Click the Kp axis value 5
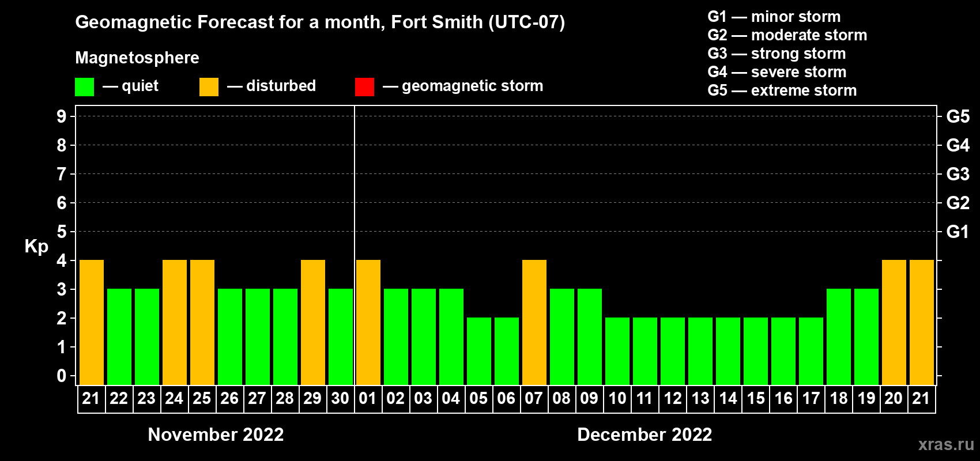Screen dimensions: 980x461 coord(62,232)
